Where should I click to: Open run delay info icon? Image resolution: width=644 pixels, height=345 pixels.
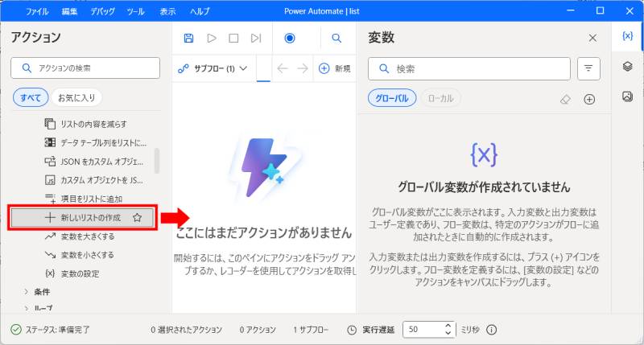click(x=492, y=330)
